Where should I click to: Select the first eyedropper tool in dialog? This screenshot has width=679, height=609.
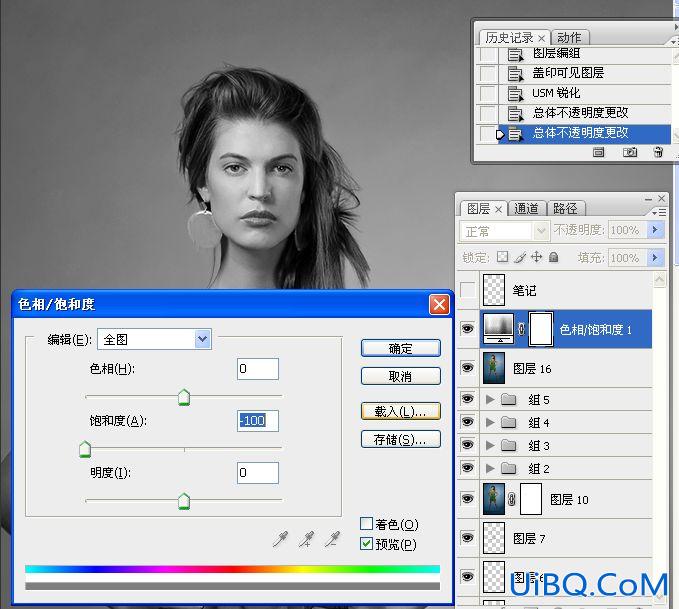tap(281, 538)
